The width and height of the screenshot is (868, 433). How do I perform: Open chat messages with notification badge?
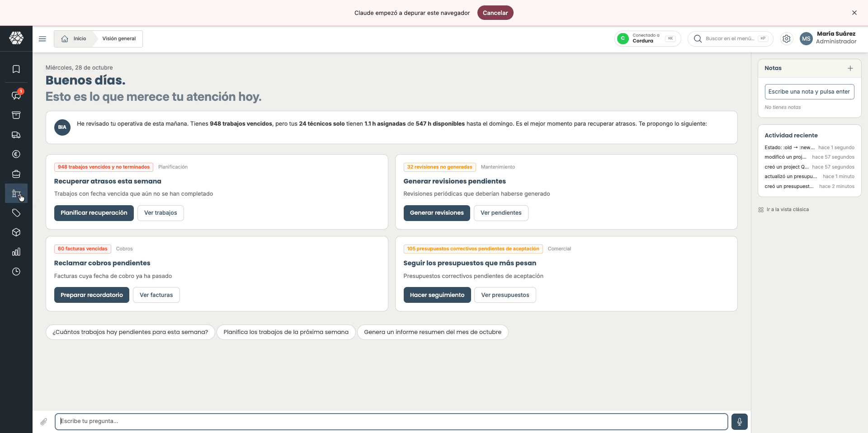tap(16, 95)
